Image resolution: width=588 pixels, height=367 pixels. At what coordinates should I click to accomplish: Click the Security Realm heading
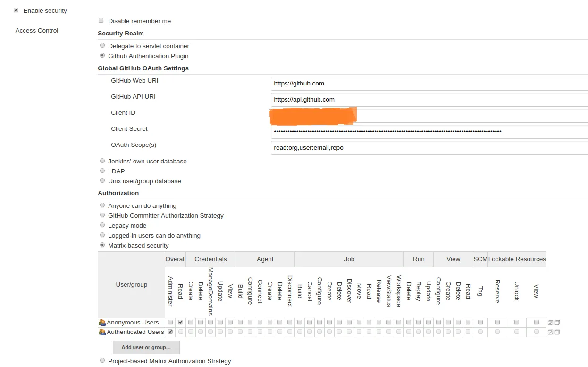pyautogui.click(x=121, y=33)
